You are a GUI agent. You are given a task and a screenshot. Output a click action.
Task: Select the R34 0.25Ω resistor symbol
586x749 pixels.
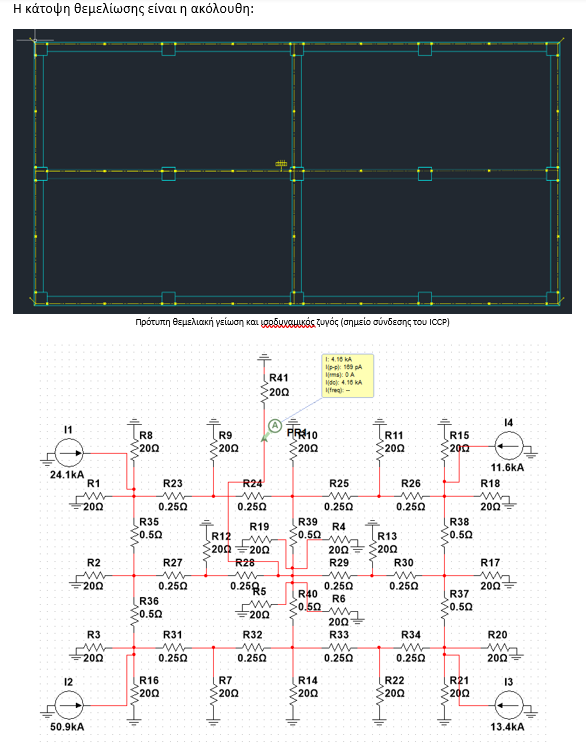[410, 648]
